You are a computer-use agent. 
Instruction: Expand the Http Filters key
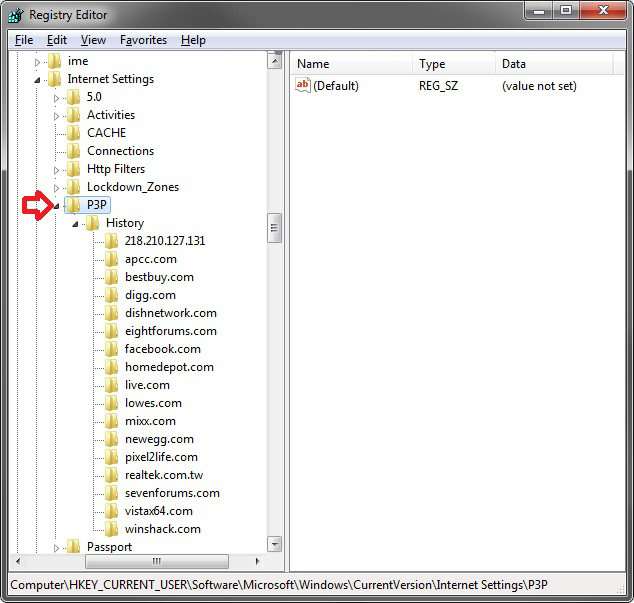point(56,170)
